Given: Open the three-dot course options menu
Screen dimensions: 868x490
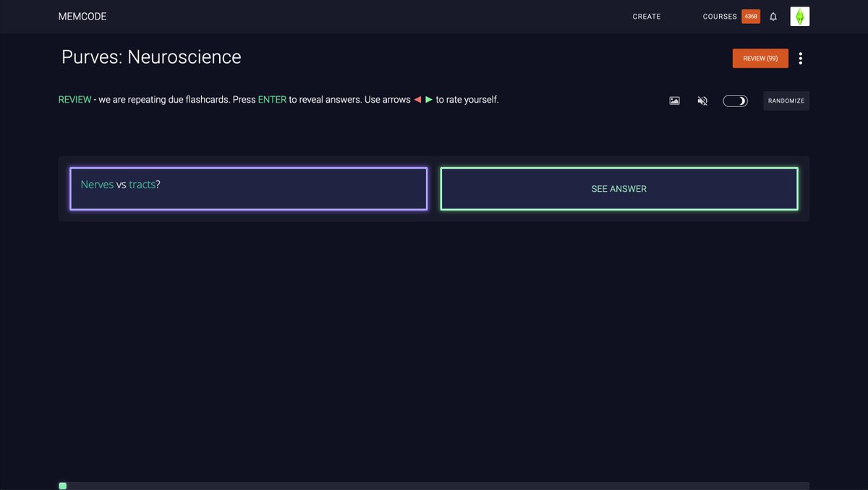Looking at the screenshot, I should [x=800, y=59].
